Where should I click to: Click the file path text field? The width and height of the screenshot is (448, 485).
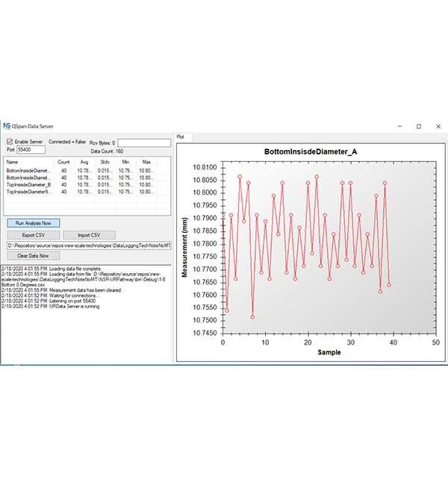[88, 245]
